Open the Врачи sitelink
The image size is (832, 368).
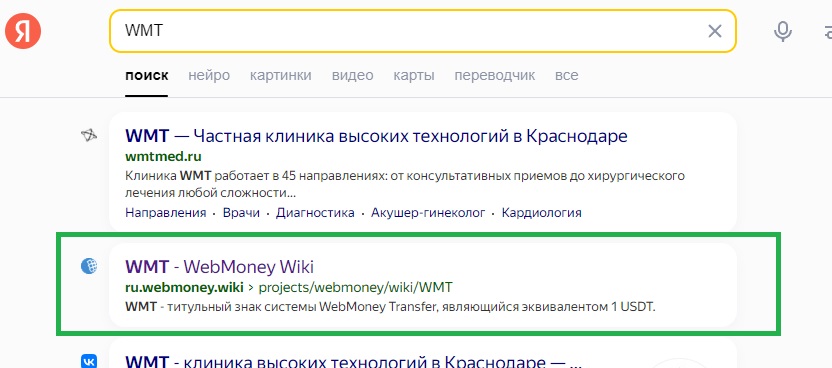[241, 213]
